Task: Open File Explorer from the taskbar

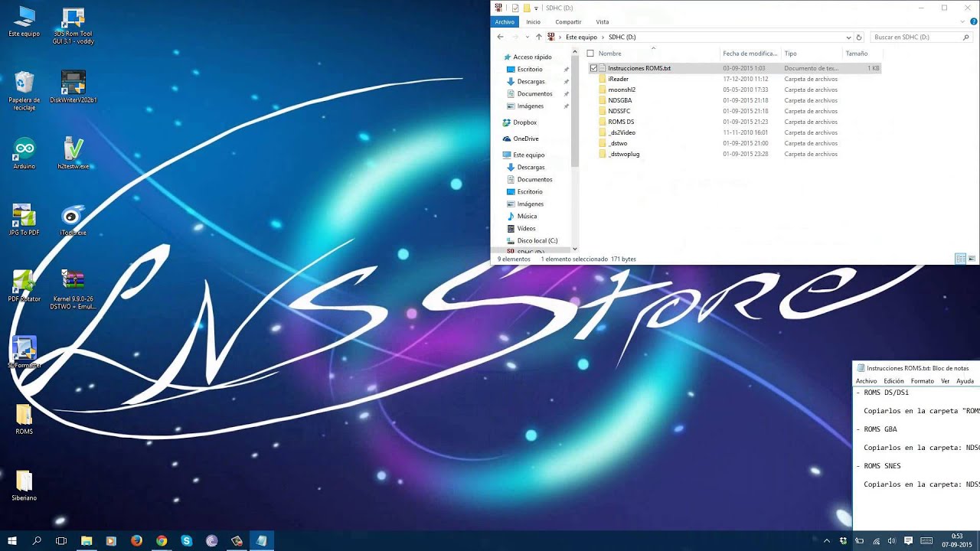Action: point(87,540)
